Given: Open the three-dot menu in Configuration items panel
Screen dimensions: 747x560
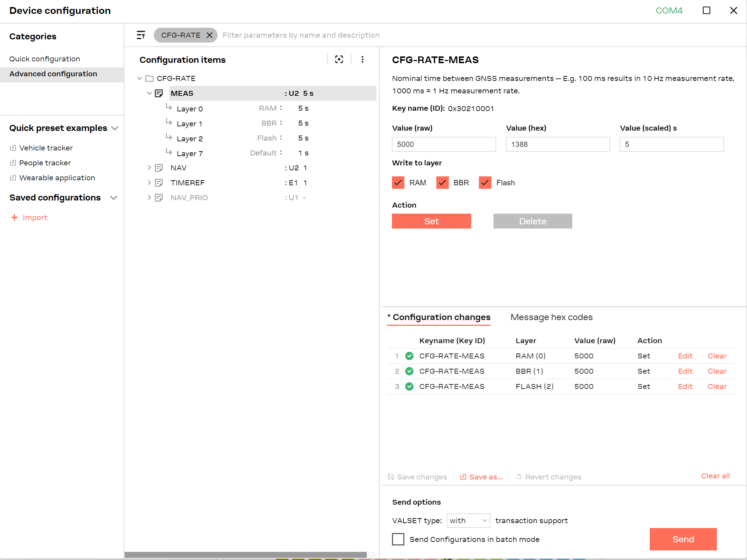Looking at the screenshot, I should [362, 60].
